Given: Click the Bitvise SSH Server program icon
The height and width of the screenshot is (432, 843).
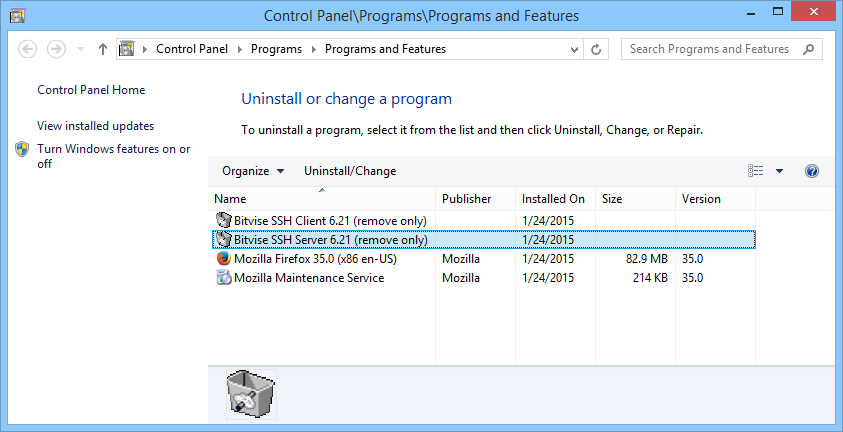Looking at the screenshot, I should (x=223, y=239).
